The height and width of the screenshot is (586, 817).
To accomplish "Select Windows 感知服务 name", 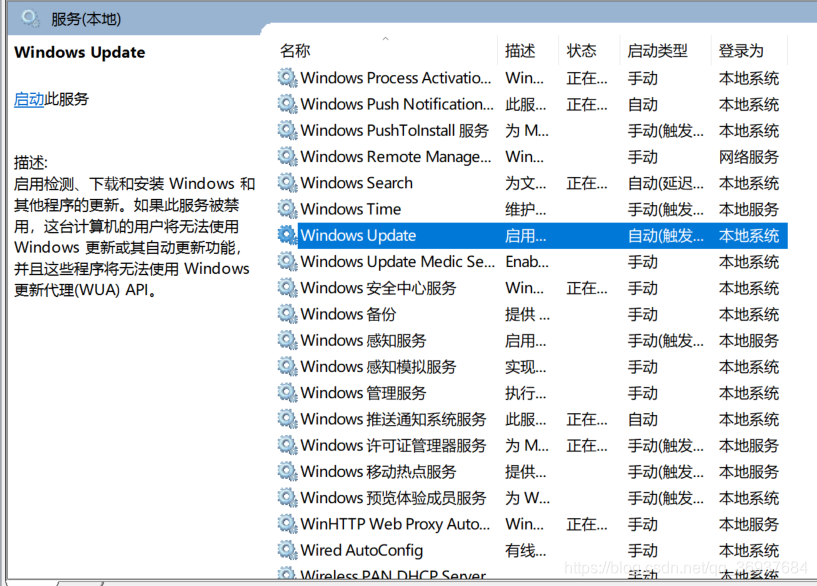I will click(x=363, y=340).
